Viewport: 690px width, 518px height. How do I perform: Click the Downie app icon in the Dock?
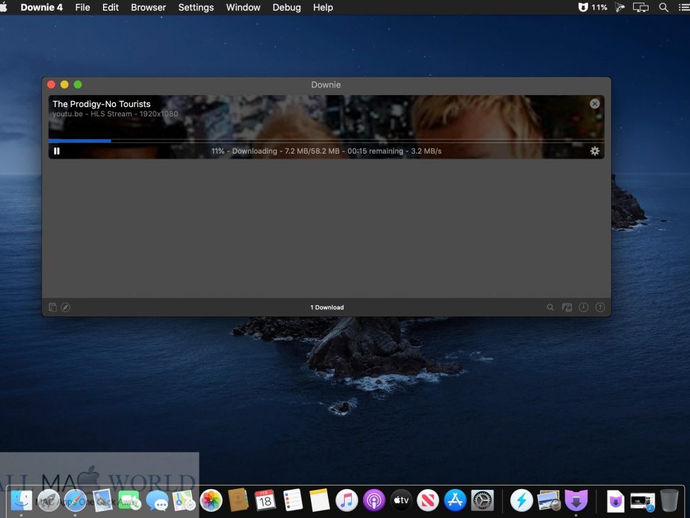coord(576,500)
